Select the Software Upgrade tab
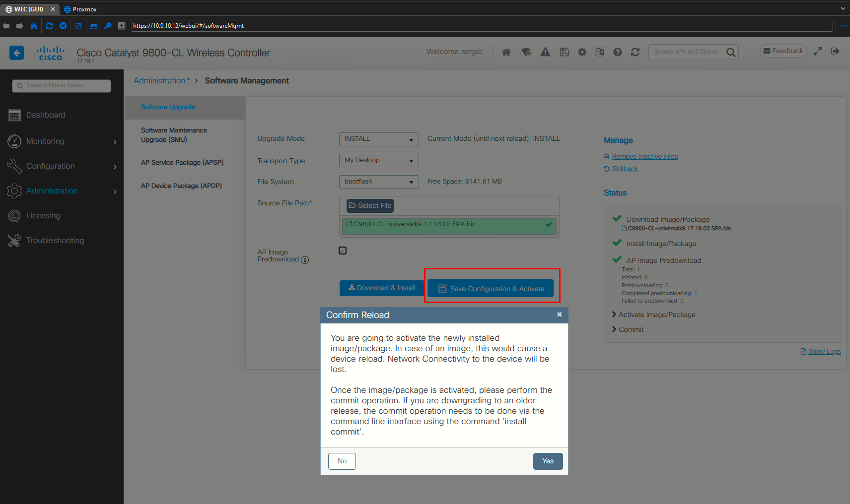 pos(185,107)
